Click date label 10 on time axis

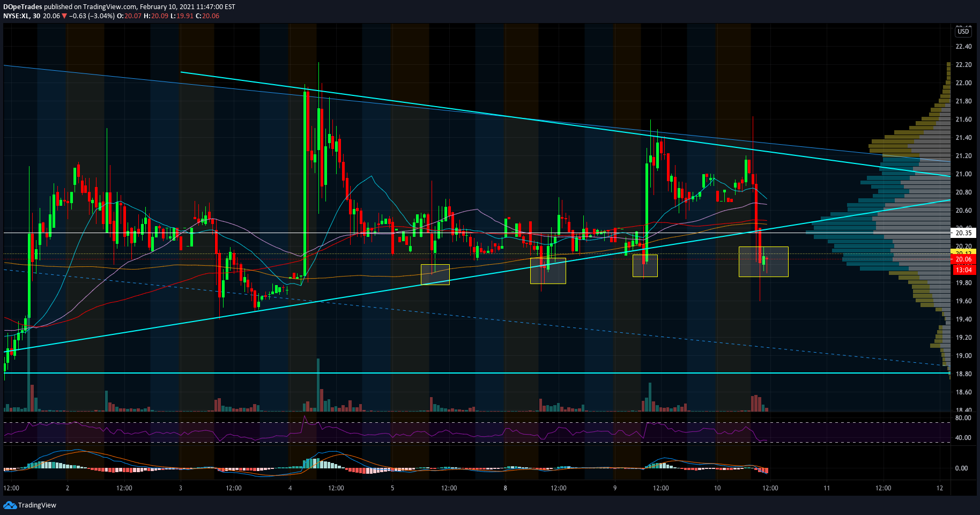[x=717, y=488]
